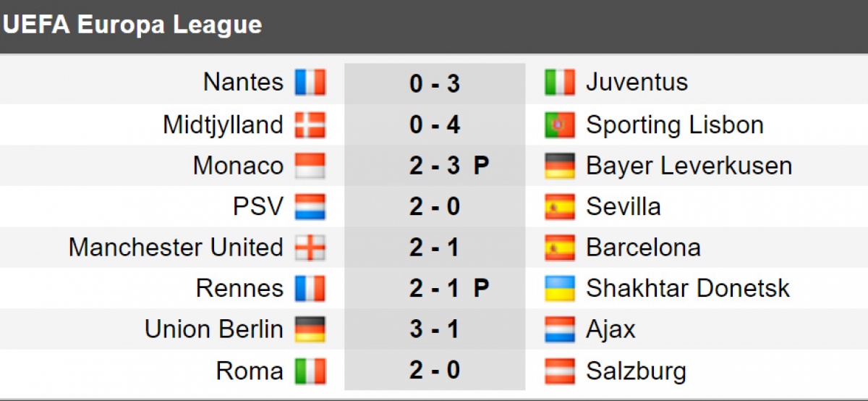868x401 pixels.
Task: Open the Roma team link
Action: (250, 371)
